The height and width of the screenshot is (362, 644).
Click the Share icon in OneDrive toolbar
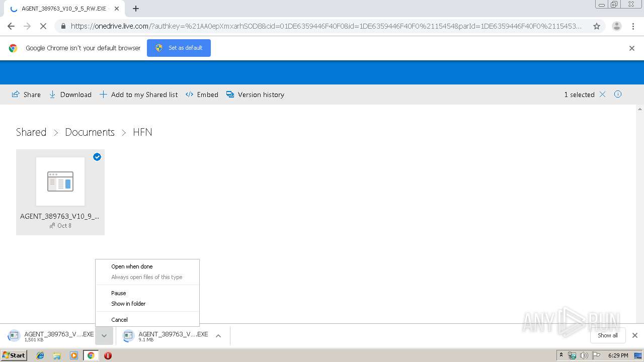pyautogui.click(x=16, y=95)
